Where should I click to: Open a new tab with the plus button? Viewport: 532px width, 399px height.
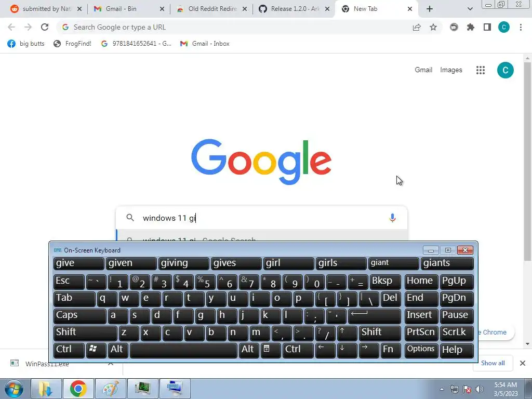tap(430, 9)
